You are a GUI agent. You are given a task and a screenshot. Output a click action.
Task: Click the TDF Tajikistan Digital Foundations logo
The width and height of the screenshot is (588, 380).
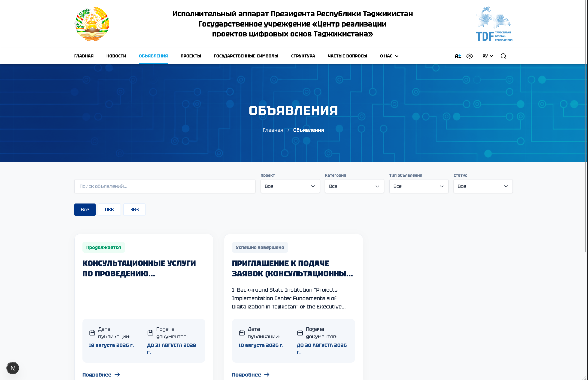pyautogui.click(x=494, y=24)
